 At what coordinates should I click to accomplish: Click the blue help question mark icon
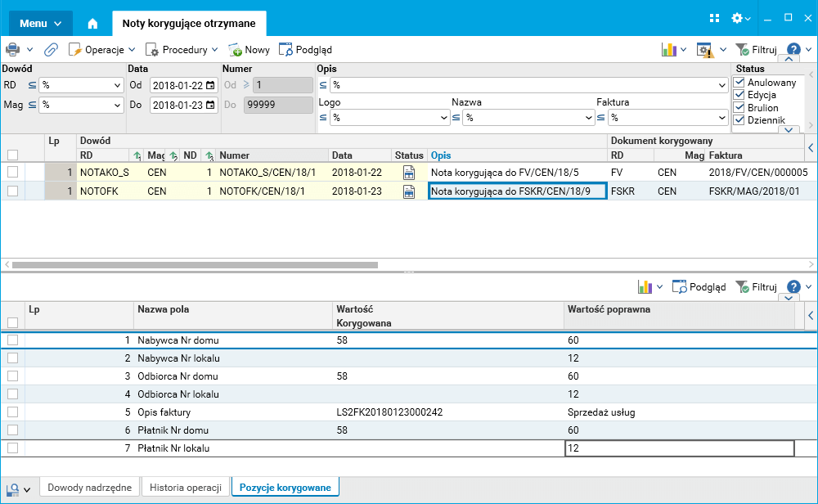coord(793,50)
